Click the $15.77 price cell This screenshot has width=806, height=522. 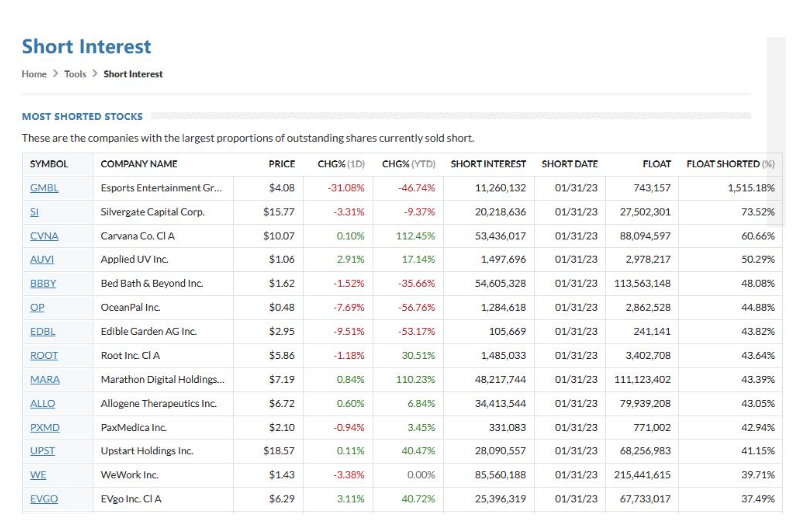[279, 212]
